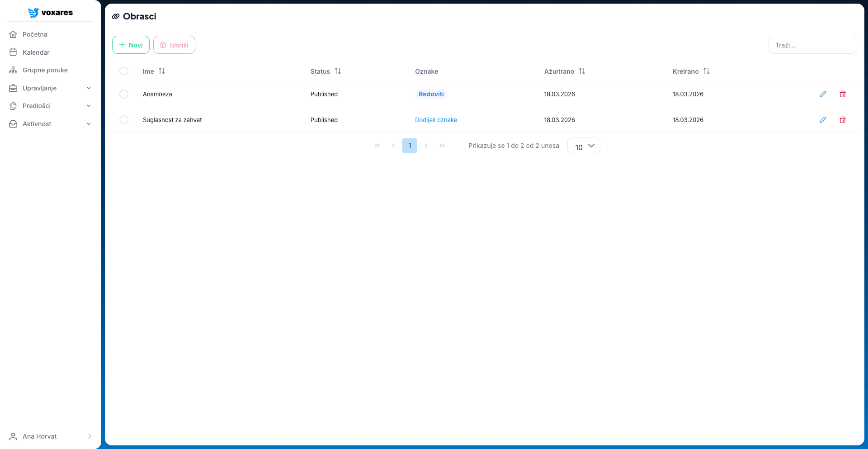Click the Dodijeli oznake link
868x449 pixels.
[x=436, y=120]
